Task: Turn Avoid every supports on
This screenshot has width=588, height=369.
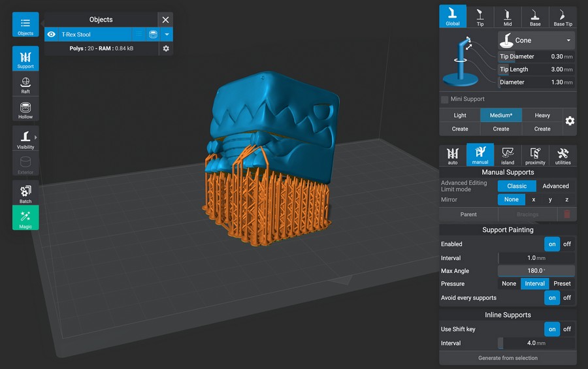Action: click(552, 298)
